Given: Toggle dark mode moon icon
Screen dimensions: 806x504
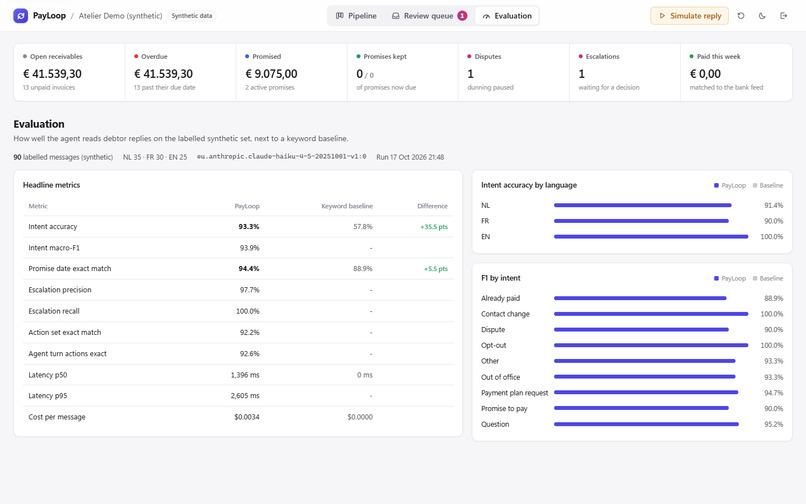Looking at the screenshot, I should (762, 15).
